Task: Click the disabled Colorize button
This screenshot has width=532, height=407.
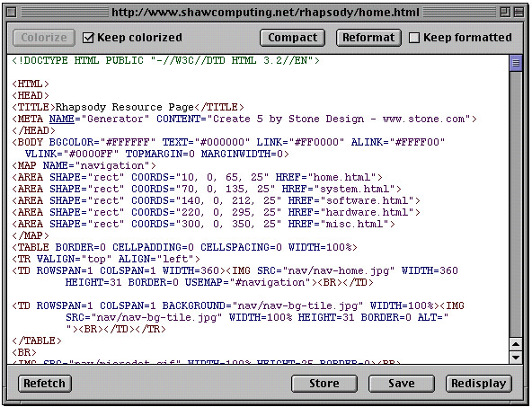Action: (x=44, y=38)
